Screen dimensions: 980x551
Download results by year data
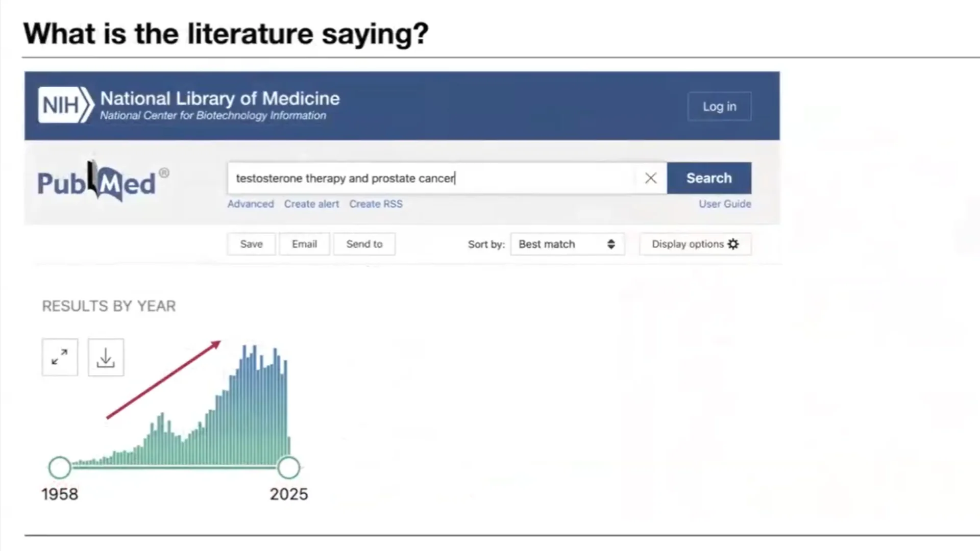[106, 357]
